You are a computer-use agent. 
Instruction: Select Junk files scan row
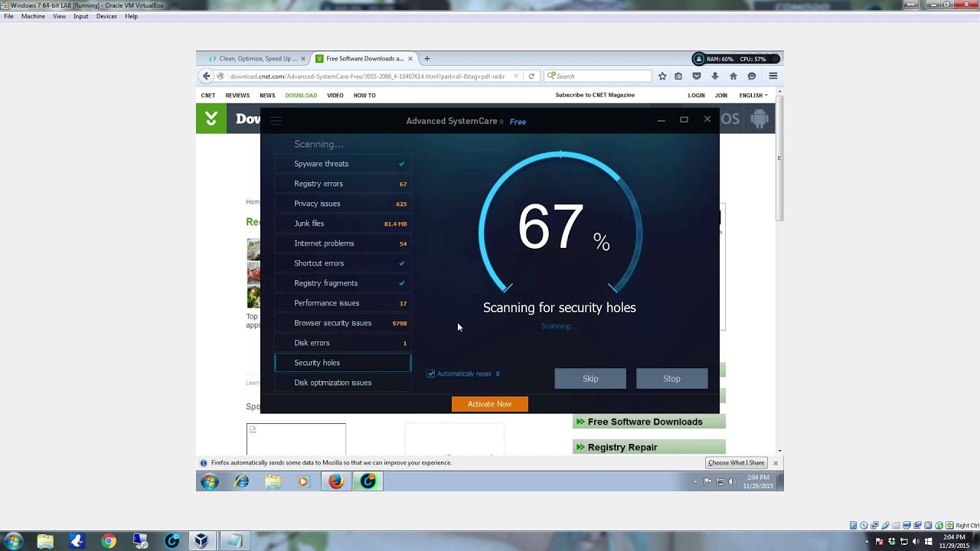click(x=343, y=223)
